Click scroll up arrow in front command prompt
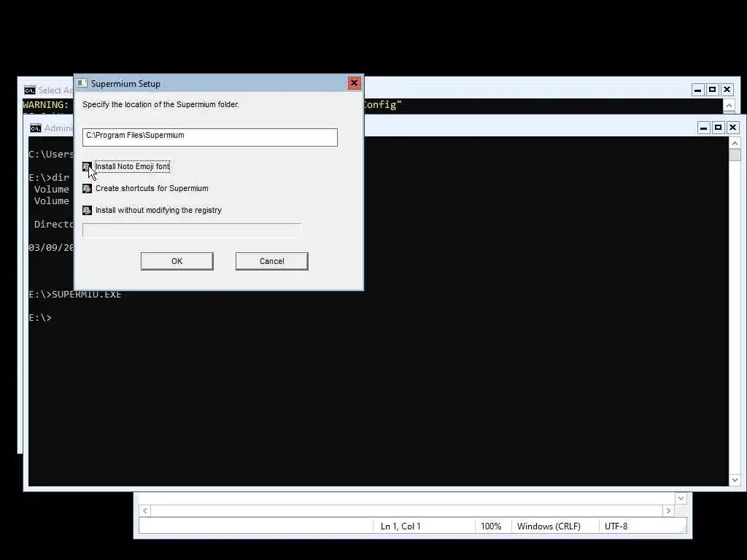Viewport: 747px width, 560px height. [x=735, y=143]
